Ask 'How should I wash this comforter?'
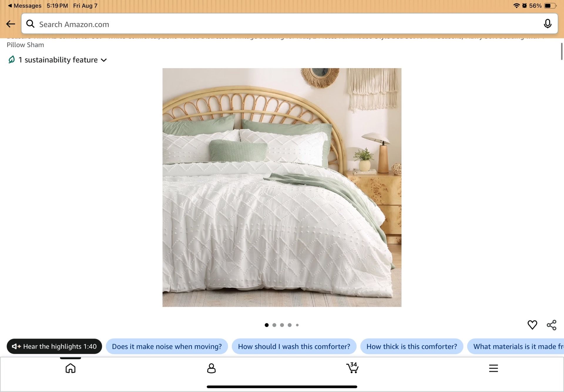Viewport: 564px width, 392px height. (x=294, y=346)
